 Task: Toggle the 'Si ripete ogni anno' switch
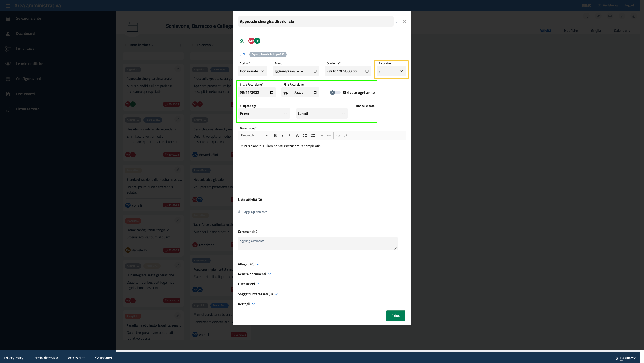[x=335, y=93]
